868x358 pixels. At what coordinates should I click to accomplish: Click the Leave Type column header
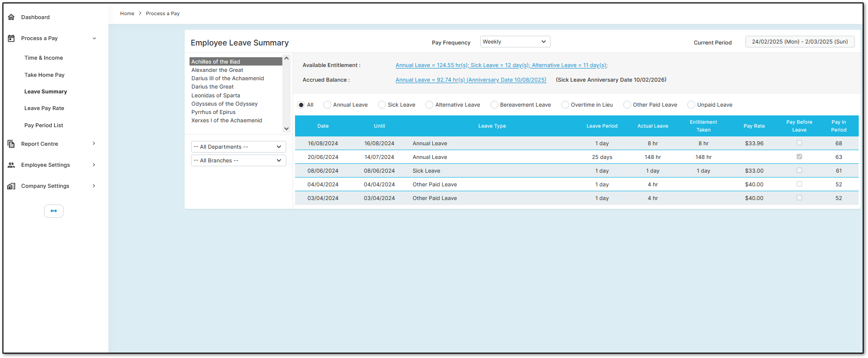tap(492, 126)
